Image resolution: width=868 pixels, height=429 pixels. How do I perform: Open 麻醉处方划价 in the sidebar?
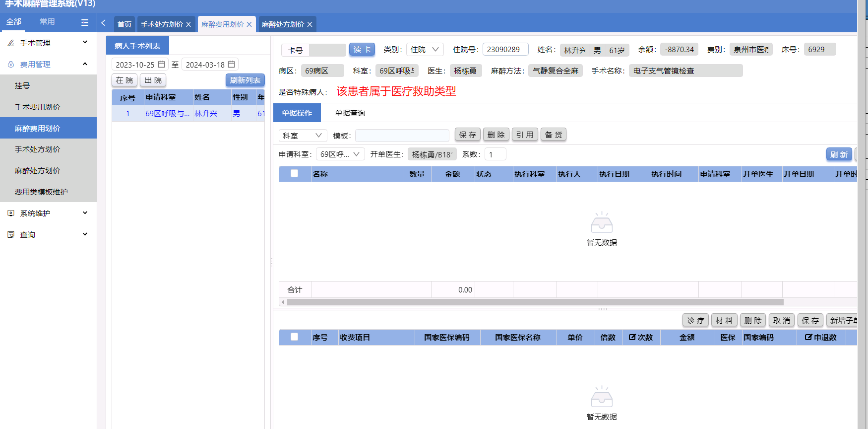click(x=48, y=171)
